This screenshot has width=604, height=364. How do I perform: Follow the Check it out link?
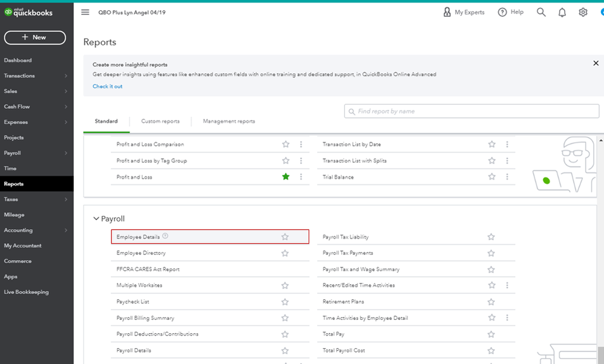107,86
